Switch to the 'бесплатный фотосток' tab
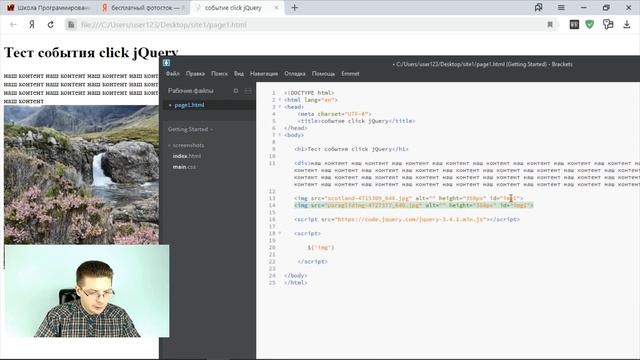The image size is (640, 360). (143, 7)
